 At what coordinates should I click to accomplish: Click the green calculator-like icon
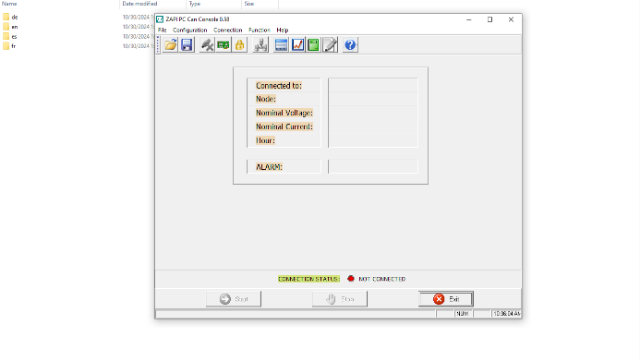tap(313, 45)
